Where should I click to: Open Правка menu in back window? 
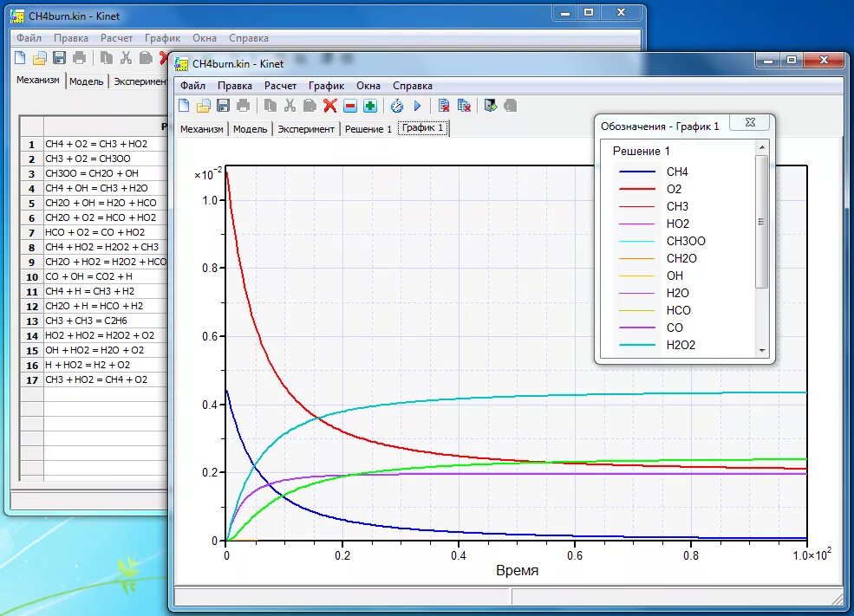click(71, 38)
